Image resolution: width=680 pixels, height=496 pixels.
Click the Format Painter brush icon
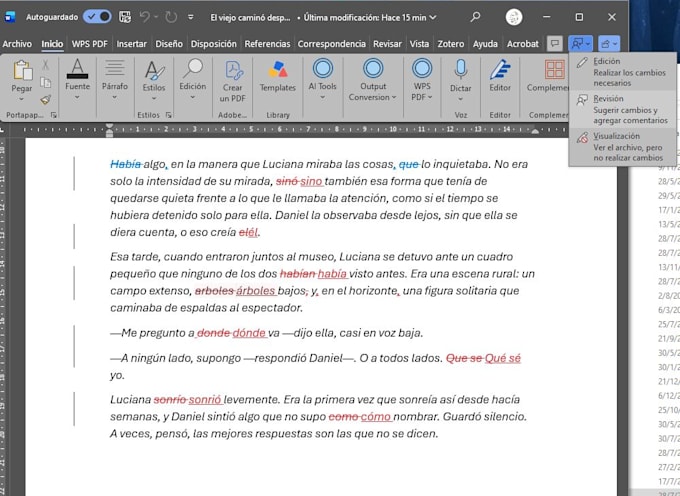point(46,100)
